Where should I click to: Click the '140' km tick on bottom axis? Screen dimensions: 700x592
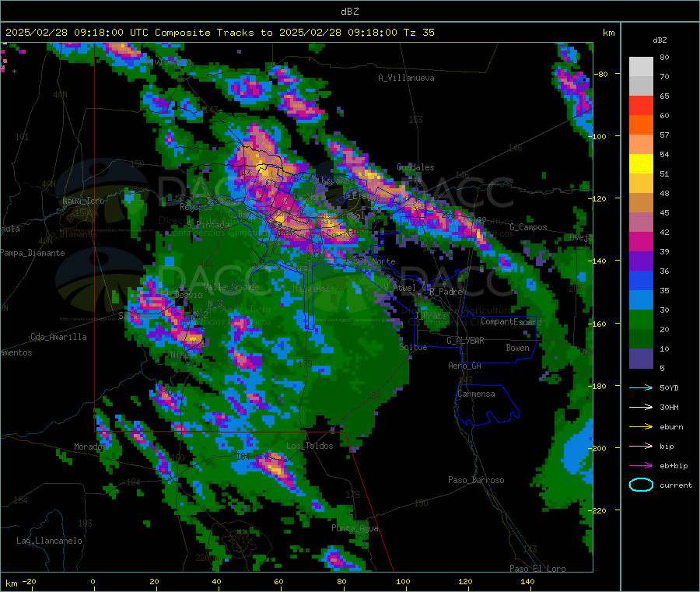pos(527,582)
